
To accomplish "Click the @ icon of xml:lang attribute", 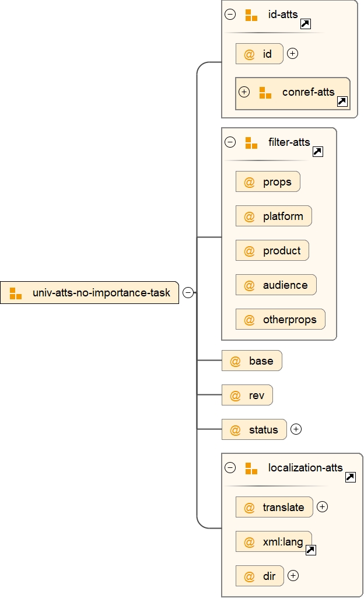I will coord(249,542).
